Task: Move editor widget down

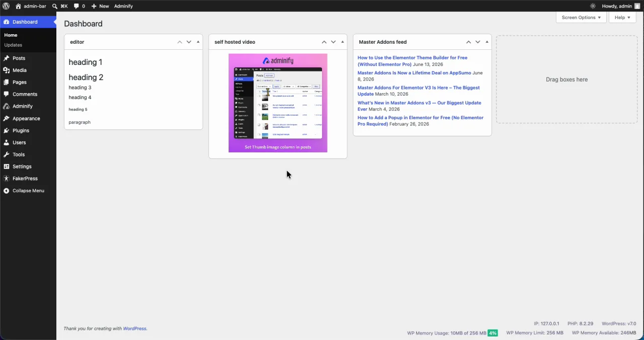Action: (x=189, y=42)
